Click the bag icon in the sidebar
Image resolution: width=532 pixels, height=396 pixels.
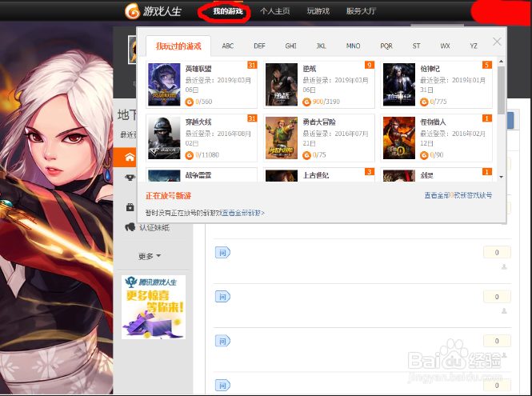(130, 207)
